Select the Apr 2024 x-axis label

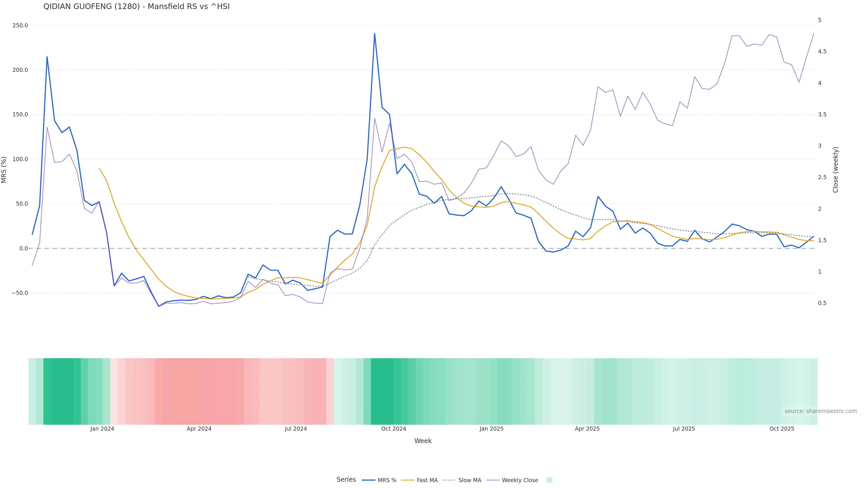point(199,429)
